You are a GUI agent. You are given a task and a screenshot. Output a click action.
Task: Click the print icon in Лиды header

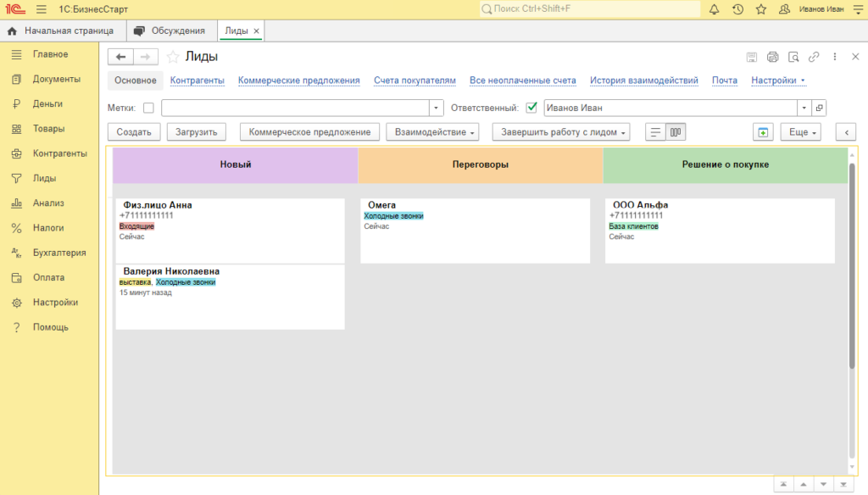773,57
